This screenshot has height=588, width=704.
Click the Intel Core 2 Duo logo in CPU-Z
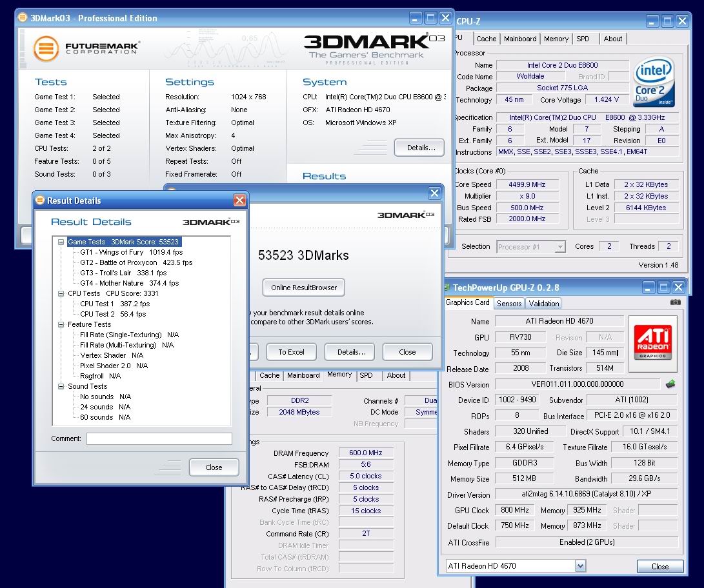coord(653,83)
